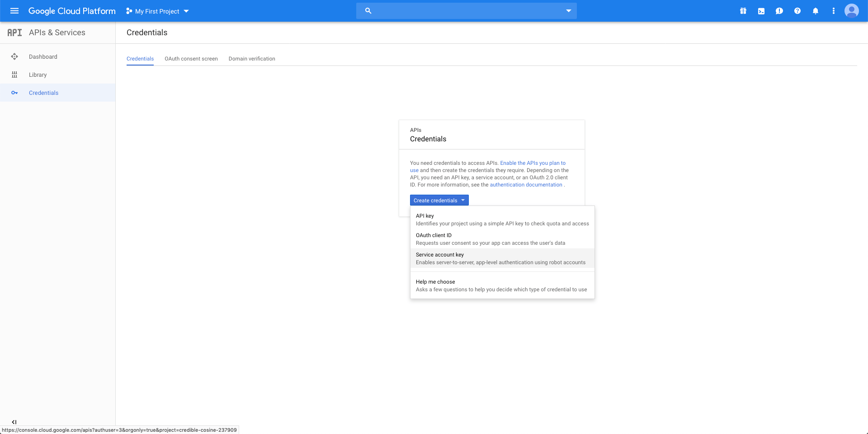Click the Create credentials button

point(439,200)
